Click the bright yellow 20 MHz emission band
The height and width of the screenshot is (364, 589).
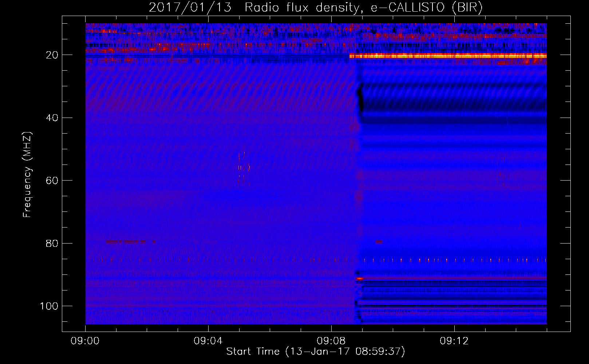click(x=448, y=56)
